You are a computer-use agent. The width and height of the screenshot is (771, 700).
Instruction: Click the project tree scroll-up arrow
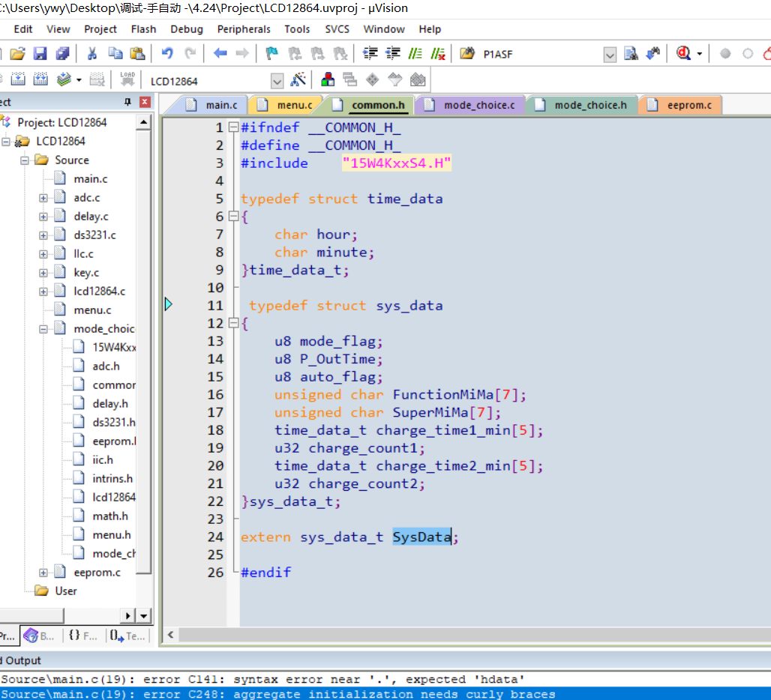pos(143,121)
